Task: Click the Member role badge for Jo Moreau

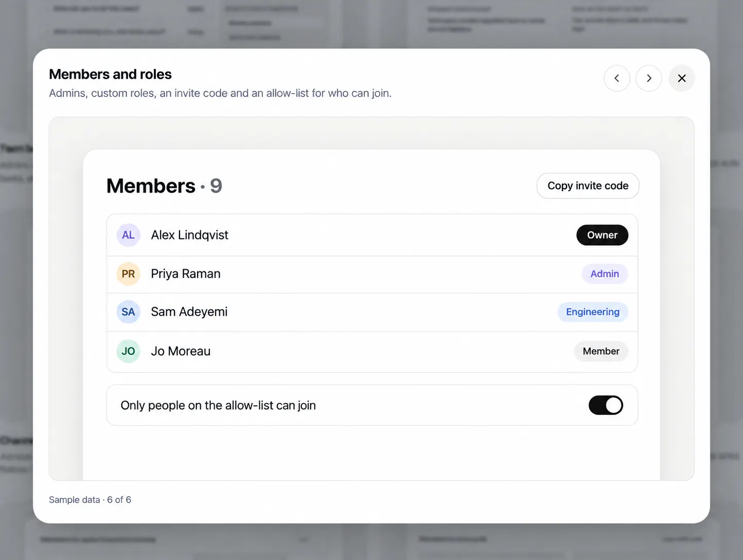Action: tap(601, 351)
